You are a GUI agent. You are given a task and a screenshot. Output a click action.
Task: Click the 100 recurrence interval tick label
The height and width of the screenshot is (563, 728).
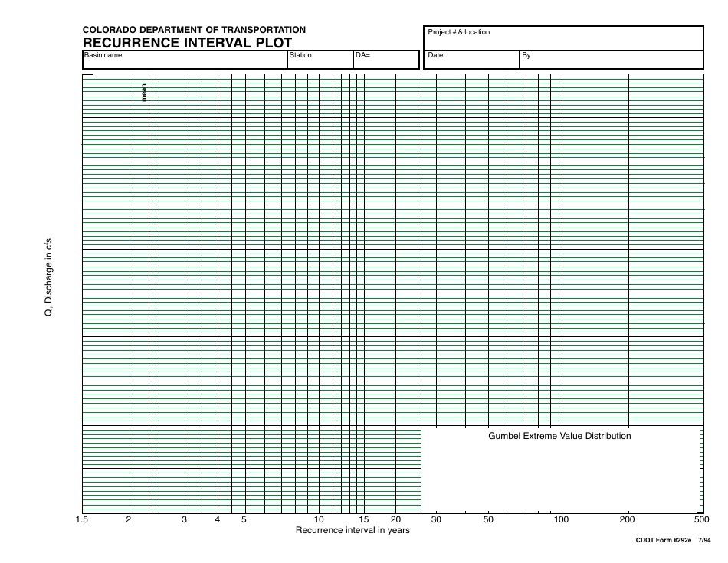click(561, 519)
